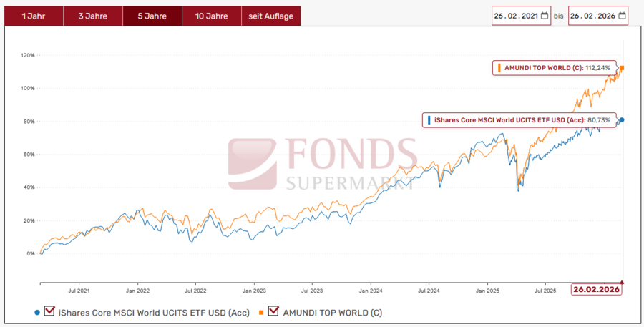Click the blue end-point marker on chart
Image resolution: width=644 pixels, height=327 pixels.
[x=622, y=120]
